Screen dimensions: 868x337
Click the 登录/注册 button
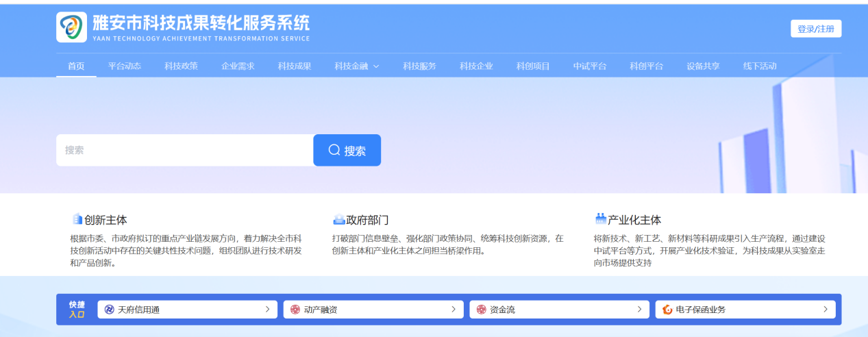[x=815, y=29]
